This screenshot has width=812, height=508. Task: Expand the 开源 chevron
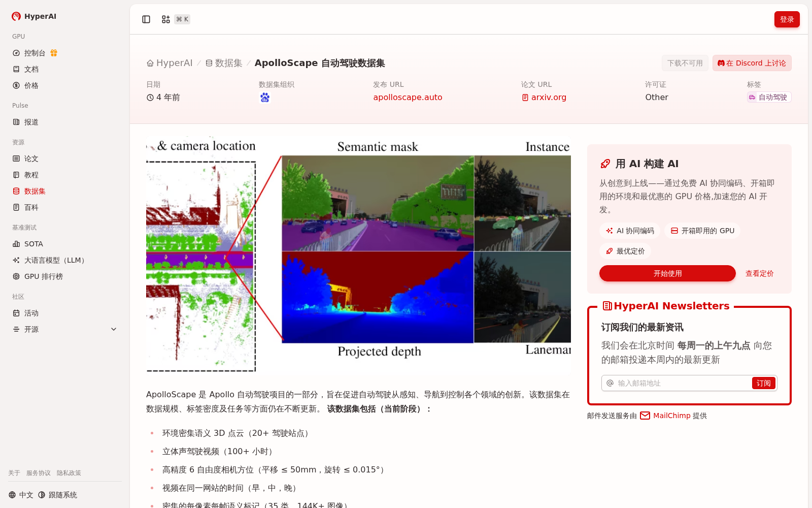tap(114, 329)
